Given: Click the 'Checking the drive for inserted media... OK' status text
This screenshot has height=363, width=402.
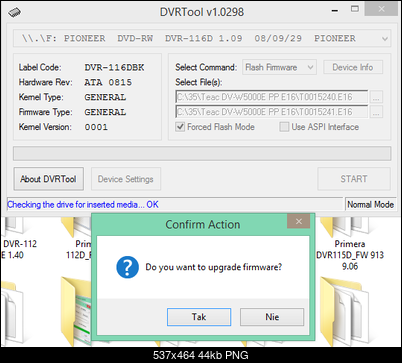Looking at the screenshot, I should (x=83, y=204).
